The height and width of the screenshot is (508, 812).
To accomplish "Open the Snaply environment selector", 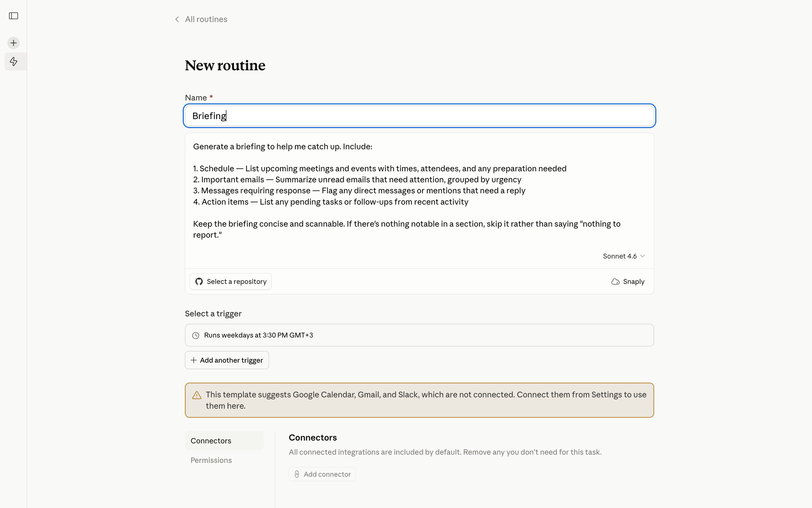I will pos(628,282).
